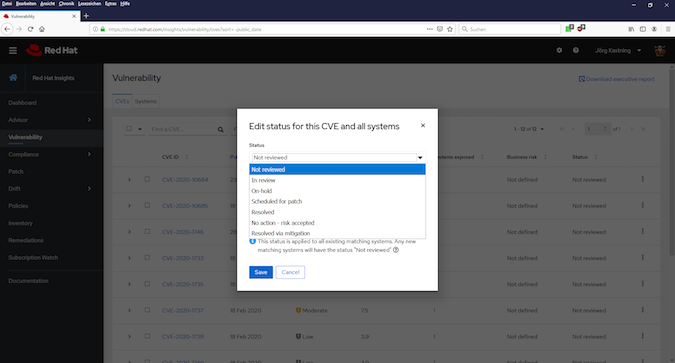This screenshot has height=363, width=675.
Task: Select "In review" status option
Action: [338, 180]
